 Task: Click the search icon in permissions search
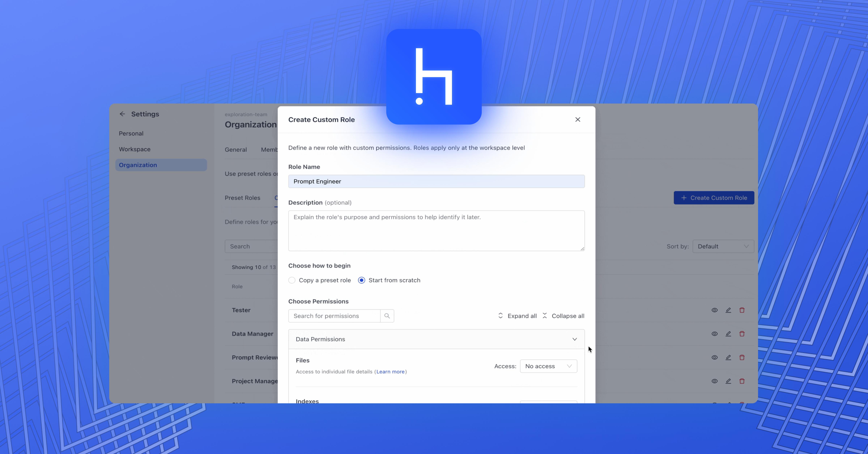[x=387, y=316]
